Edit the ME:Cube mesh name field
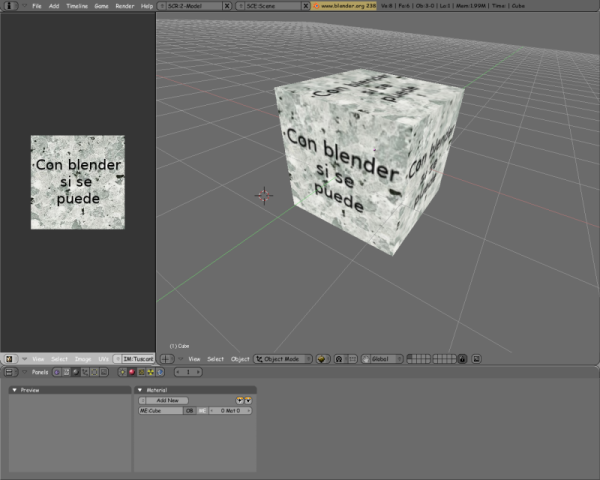Viewport: 600px width, 480px height. pos(161,411)
